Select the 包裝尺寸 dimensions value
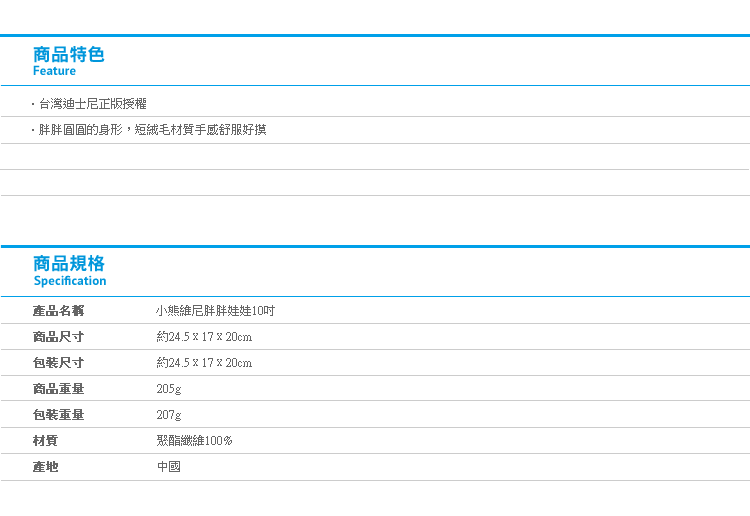Screen dimensions: 750x516 point(204,362)
